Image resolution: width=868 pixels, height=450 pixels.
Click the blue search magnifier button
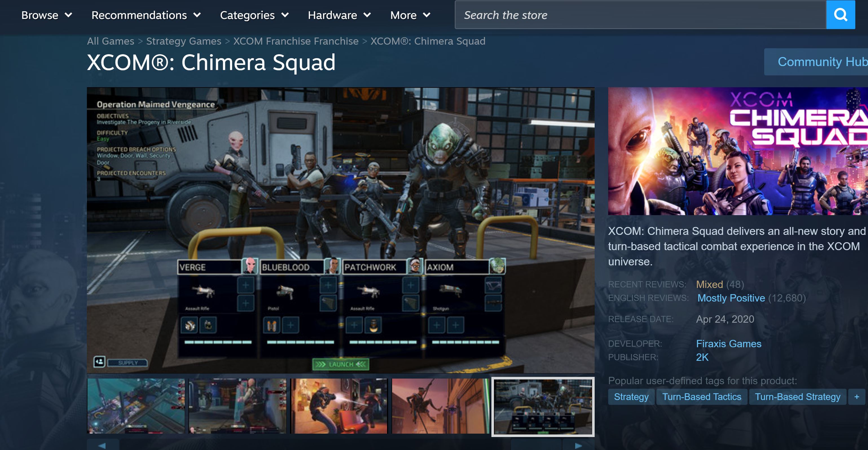(840, 15)
